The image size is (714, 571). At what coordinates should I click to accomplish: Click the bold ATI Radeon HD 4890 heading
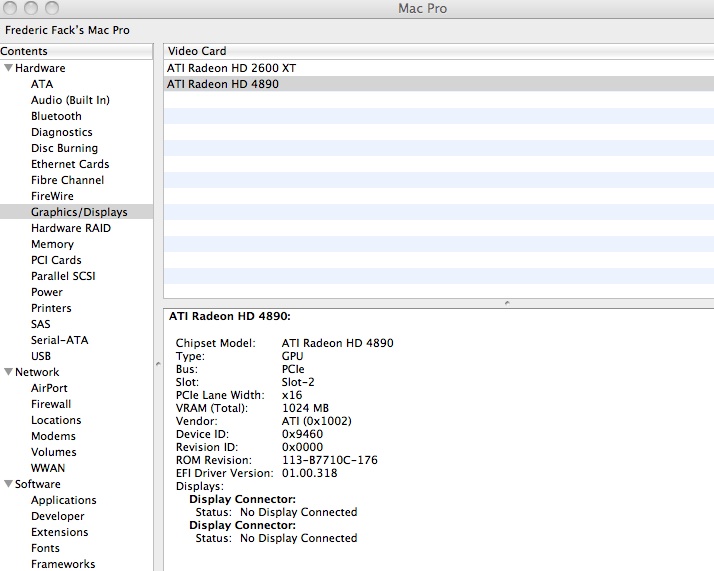coord(230,316)
